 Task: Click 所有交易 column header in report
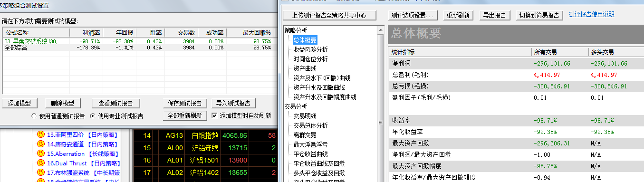pyautogui.click(x=559, y=52)
